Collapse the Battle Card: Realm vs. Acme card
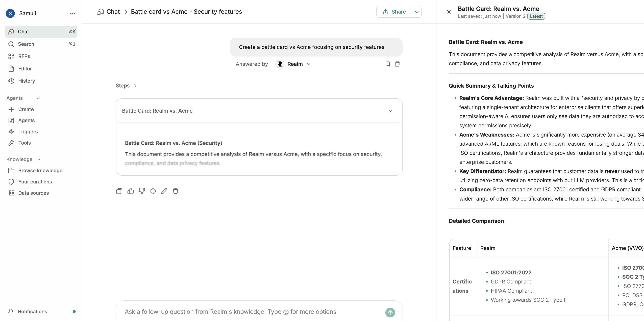The image size is (644, 321). click(x=390, y=111)
